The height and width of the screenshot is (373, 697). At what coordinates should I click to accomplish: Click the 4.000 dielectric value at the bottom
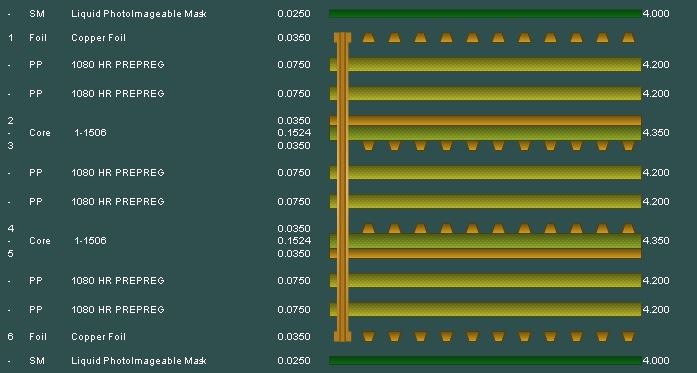(x=656, y=361)
